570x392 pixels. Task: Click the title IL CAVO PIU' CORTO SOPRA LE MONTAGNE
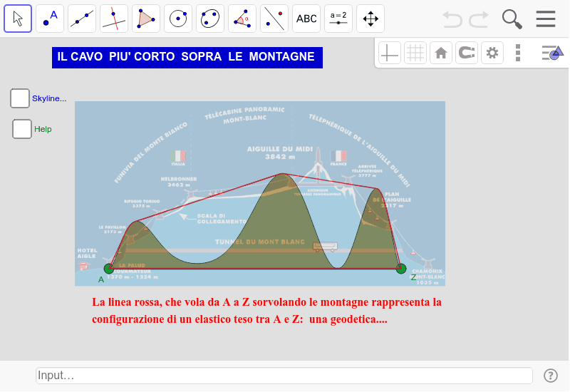187,58
